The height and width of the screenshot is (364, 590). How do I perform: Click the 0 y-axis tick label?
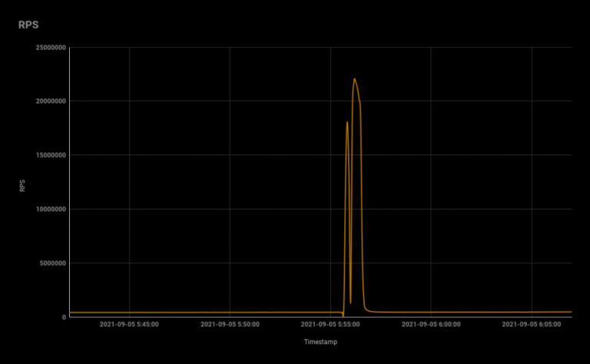coord(64,317)
